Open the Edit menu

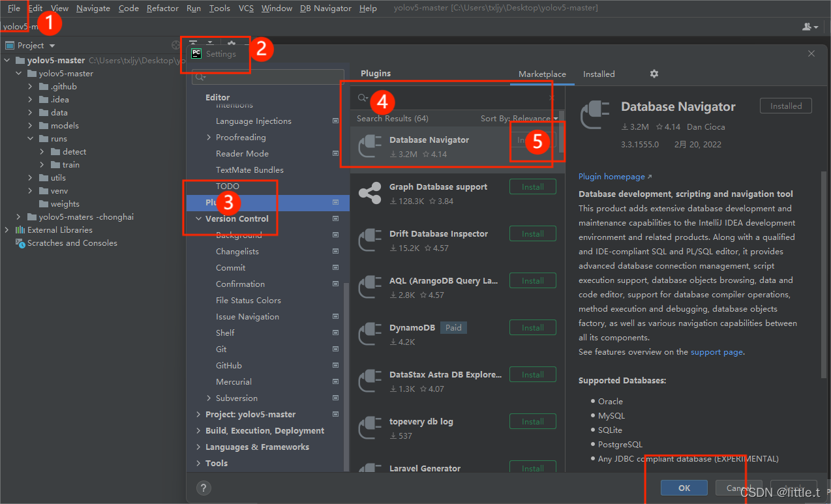[35, 8]
